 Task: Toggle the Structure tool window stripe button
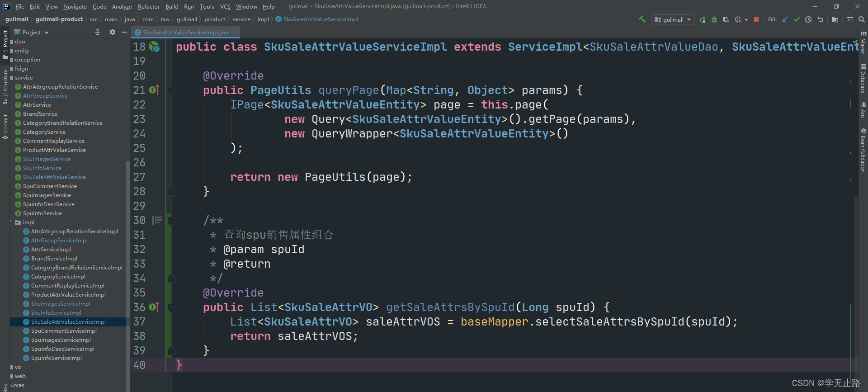point(5,86)
